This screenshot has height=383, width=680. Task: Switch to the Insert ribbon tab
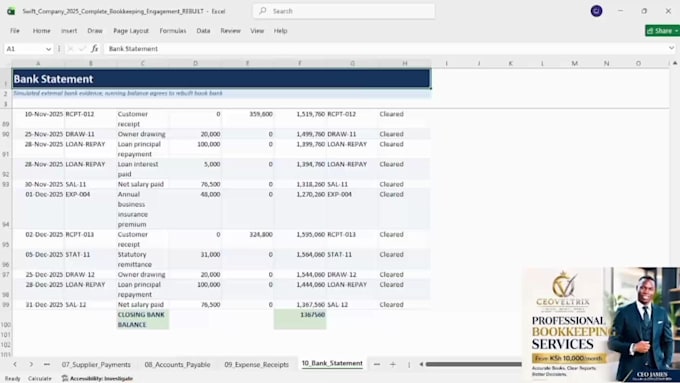pos(69,31)
